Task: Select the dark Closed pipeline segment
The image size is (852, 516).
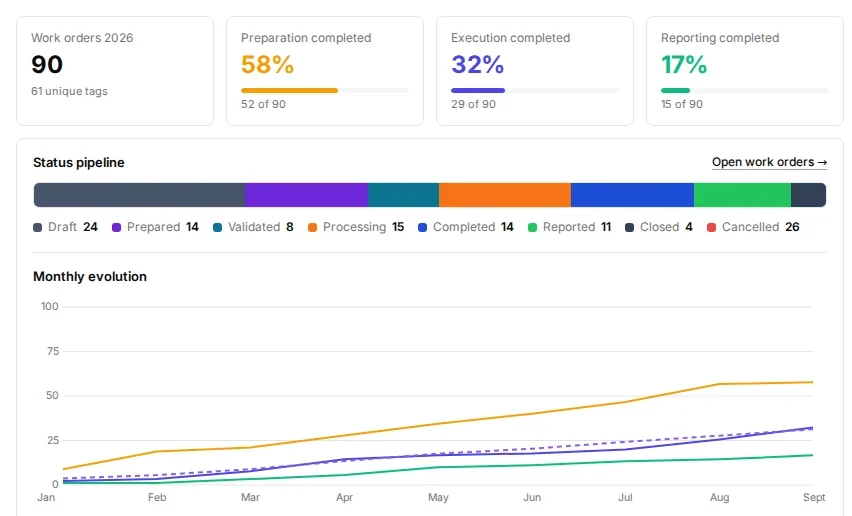Action: tap(809, 195)
